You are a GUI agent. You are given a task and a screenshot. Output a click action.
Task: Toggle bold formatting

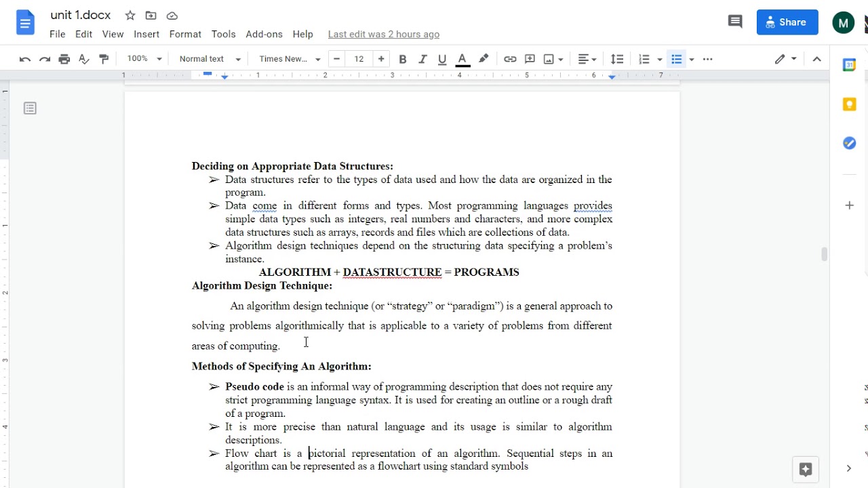(x=403, y=59)
